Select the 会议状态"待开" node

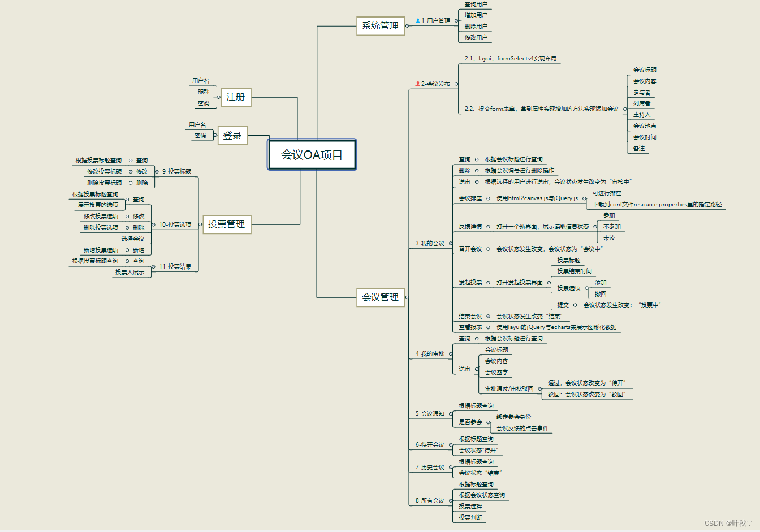click(478, 451)
